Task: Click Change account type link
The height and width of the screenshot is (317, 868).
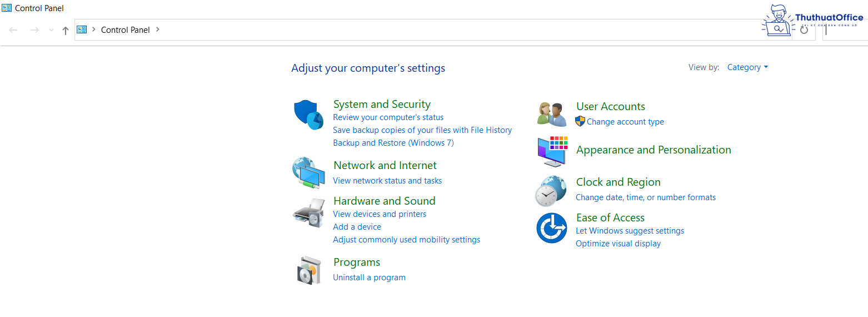Action: pos(625,122)
